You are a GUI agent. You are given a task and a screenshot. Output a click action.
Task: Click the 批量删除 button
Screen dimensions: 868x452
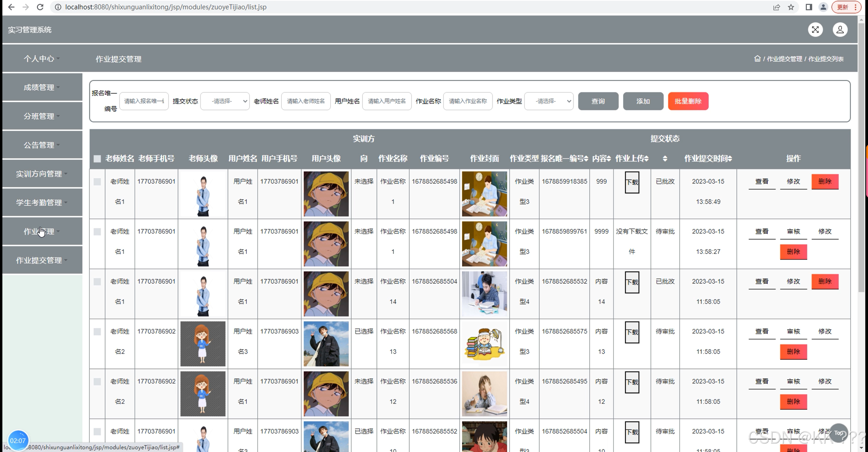coord(688,101)
